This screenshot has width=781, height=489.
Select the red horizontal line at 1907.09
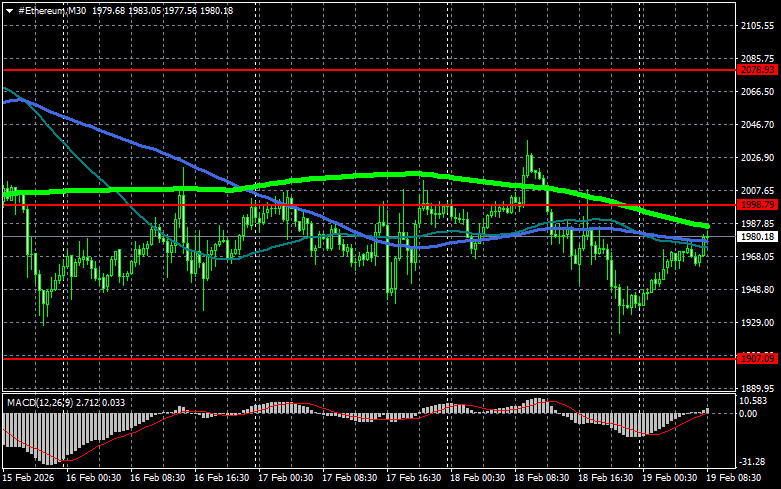pos(369,359)
